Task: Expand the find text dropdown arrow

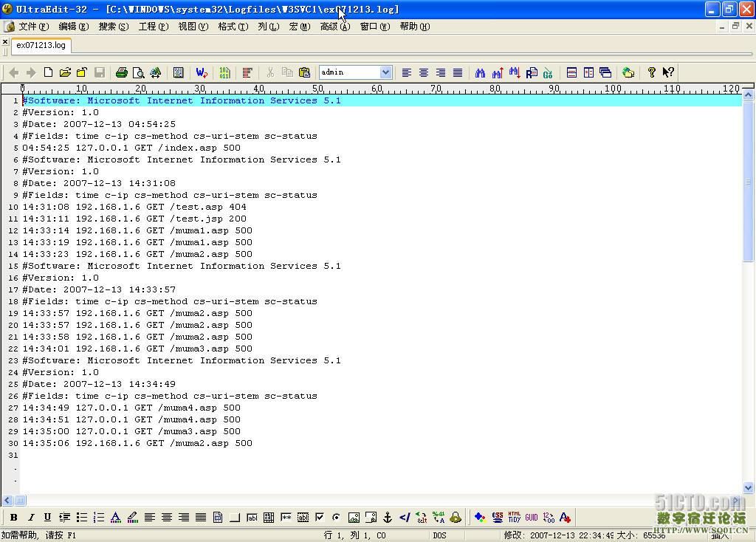Action: 385,72
